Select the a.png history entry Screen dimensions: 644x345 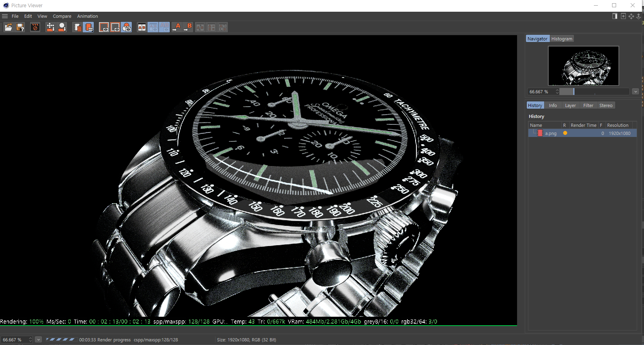582,133
